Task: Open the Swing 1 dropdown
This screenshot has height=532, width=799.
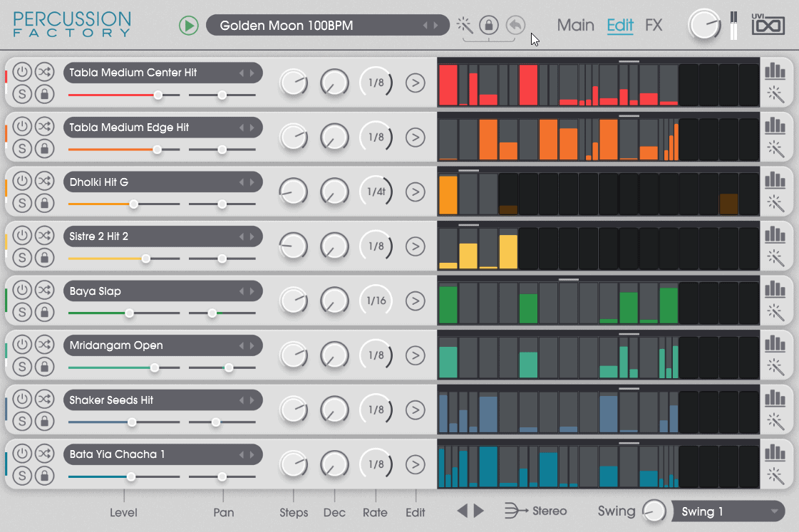Action: point(728,511)
